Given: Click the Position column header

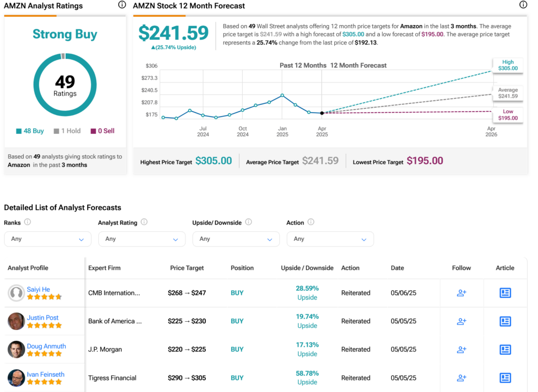Looking at the screenshot, I should 242,268.
